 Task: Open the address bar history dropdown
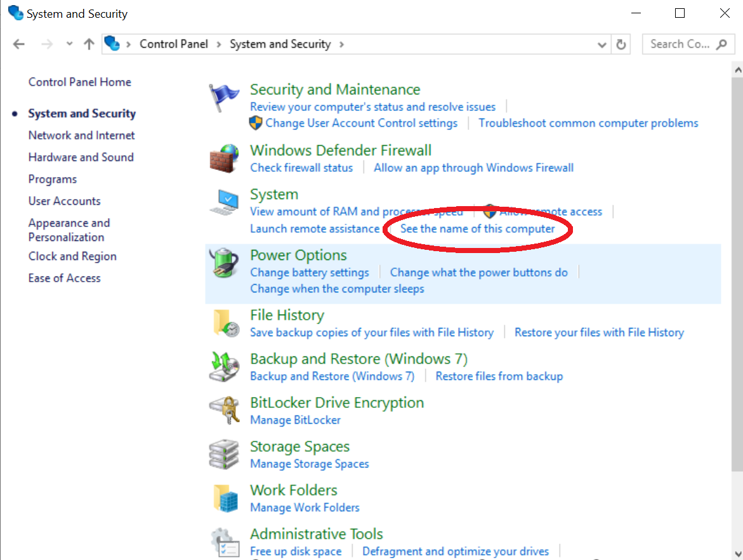point(602,44)
